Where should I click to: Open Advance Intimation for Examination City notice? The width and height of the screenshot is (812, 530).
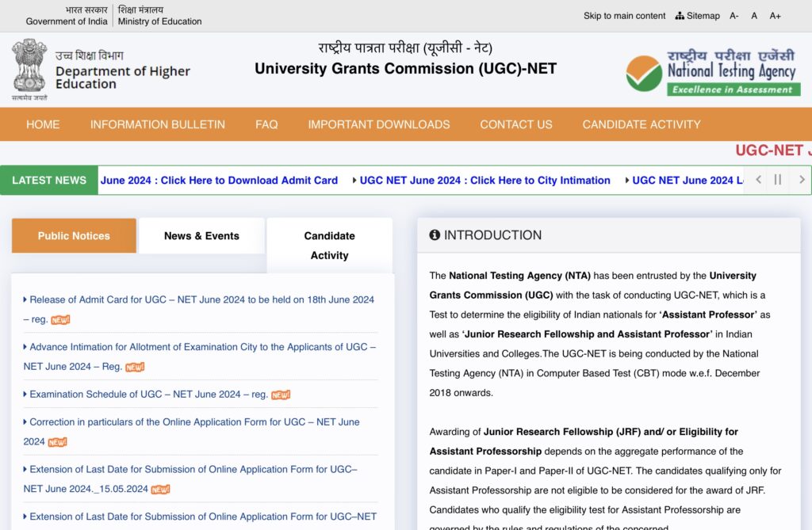click(199, 357)
